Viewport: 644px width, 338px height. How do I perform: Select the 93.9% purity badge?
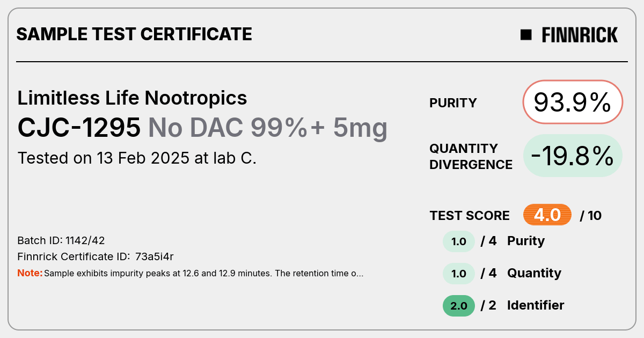[x=573, y=102]
